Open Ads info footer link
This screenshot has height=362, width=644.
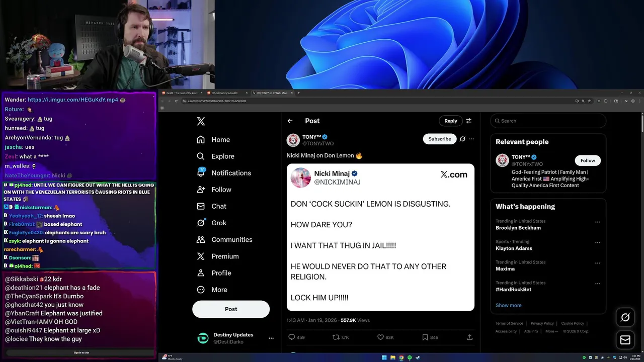pos(531,331)
